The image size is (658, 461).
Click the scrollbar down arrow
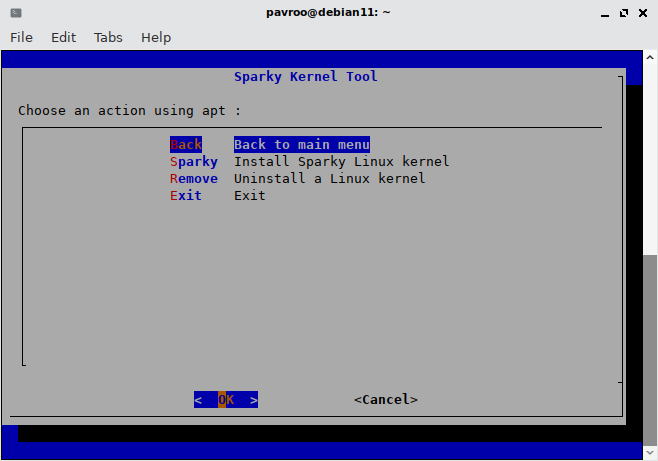click(650, 453)
